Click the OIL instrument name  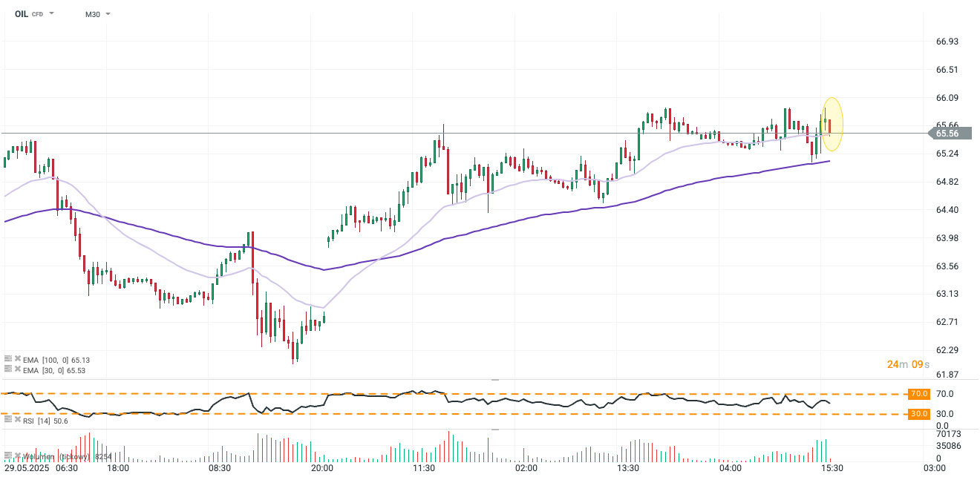[x=22, y=14]
